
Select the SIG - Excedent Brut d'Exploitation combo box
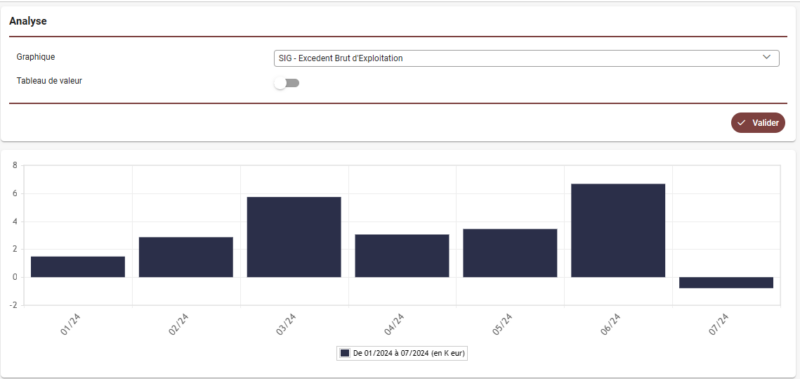(x=527, y=58)
